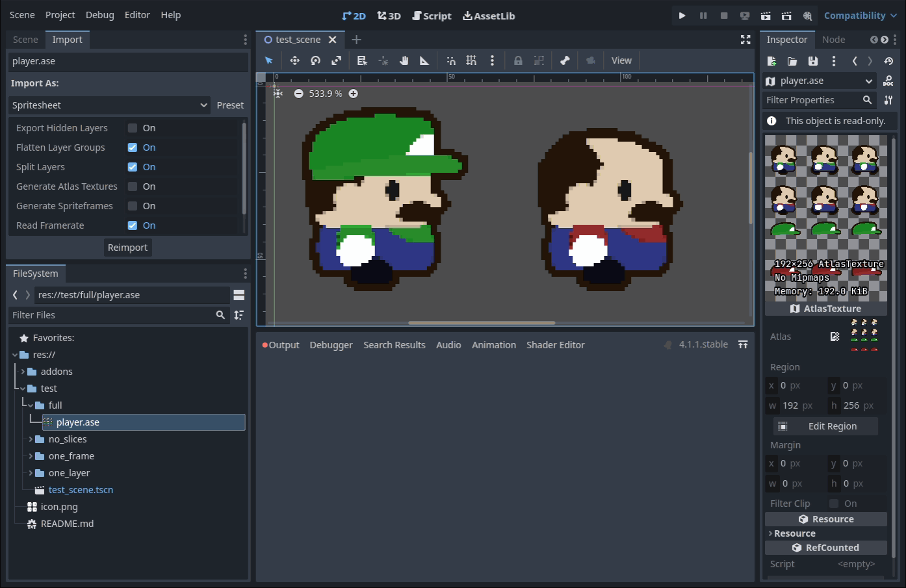Zoom in with the plus button
The image size is (906, 588).
point(353,94)
